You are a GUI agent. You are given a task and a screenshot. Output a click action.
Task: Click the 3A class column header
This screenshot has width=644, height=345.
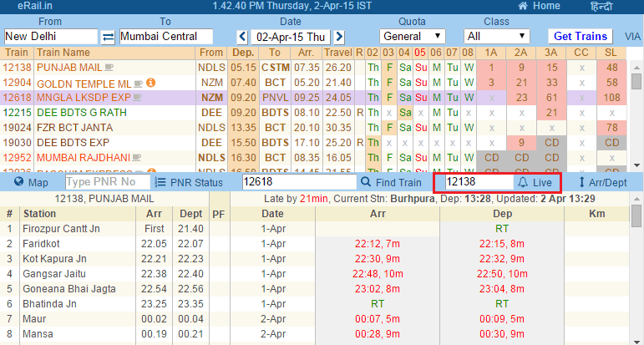click(x=550, y=53)
